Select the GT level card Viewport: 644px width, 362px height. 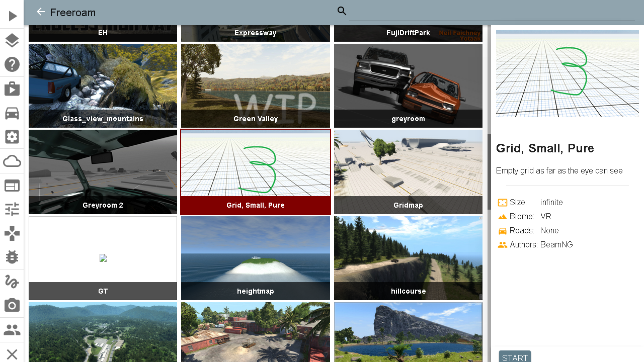[103, 258]
